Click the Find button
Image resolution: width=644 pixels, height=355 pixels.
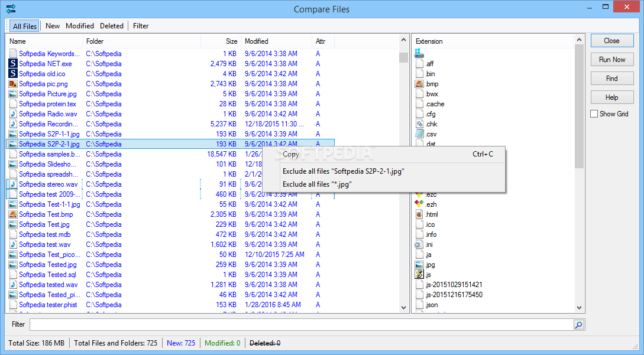(612, 79)
